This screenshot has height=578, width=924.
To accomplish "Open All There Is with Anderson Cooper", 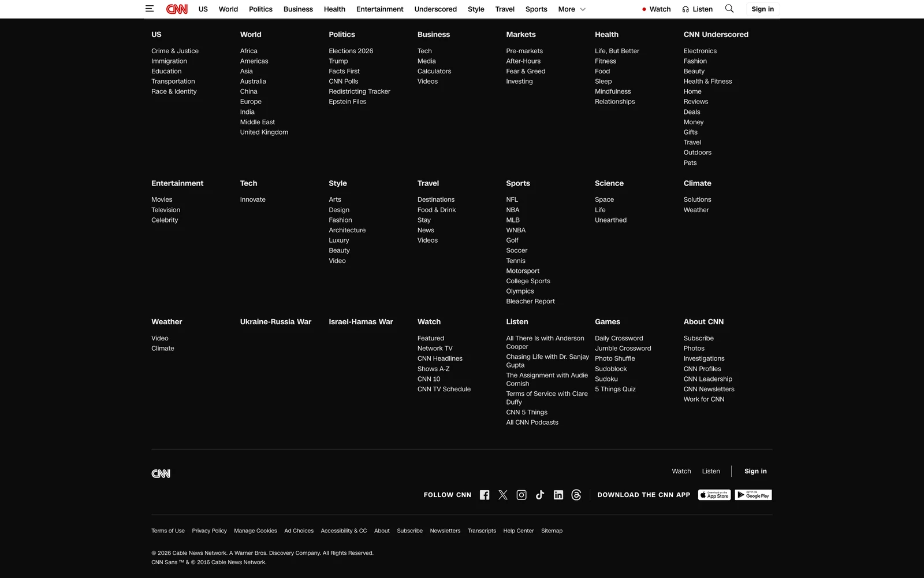I will tap(545, 342).
